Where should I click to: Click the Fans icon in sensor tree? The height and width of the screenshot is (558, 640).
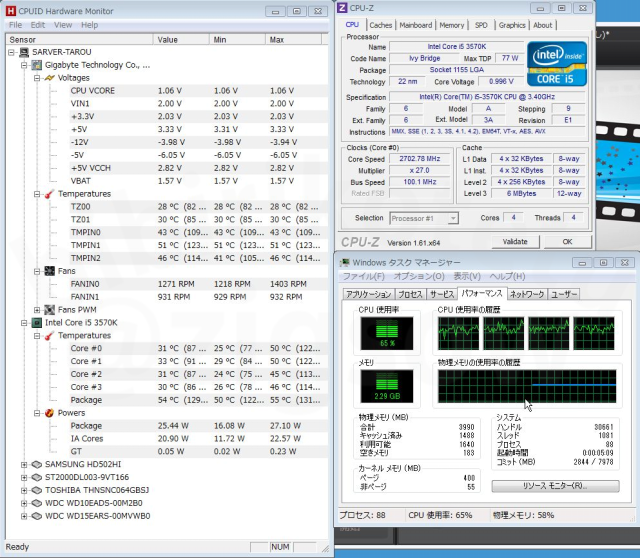tap(50, 271)
